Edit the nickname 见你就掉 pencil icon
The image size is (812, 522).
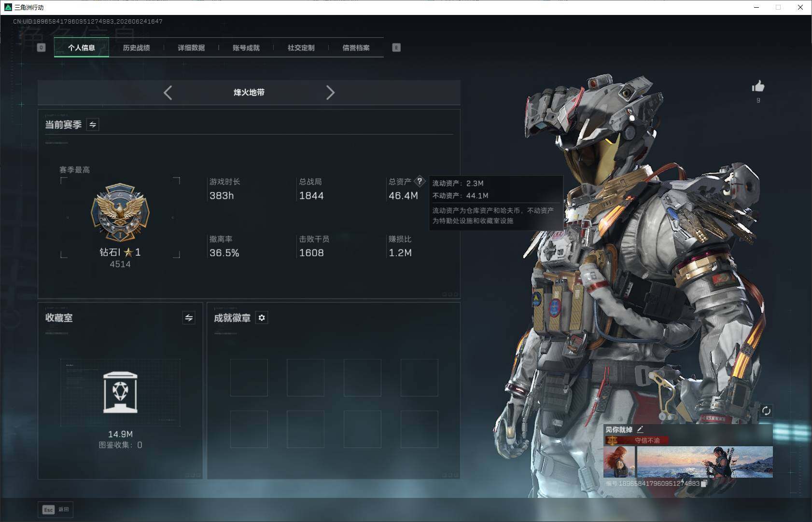tap(640, 429)
